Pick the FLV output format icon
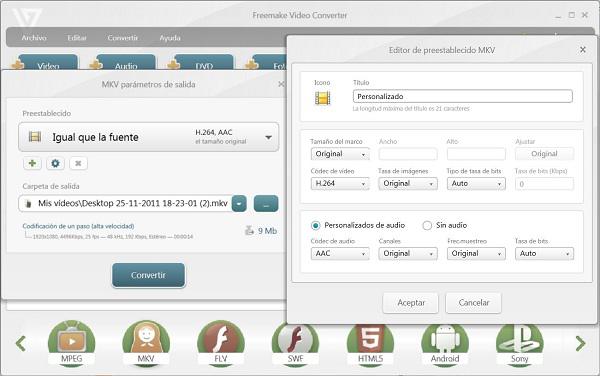This screenshot has width=600, height=376. click(x=221, y=343)
